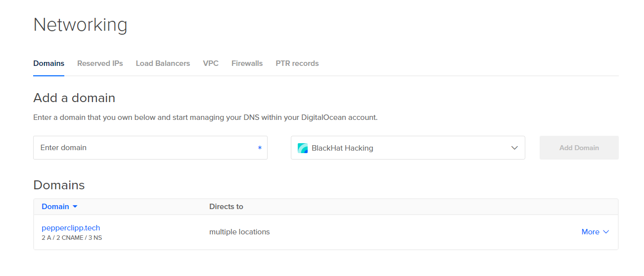Go to the VPC tab

(211, 63)
